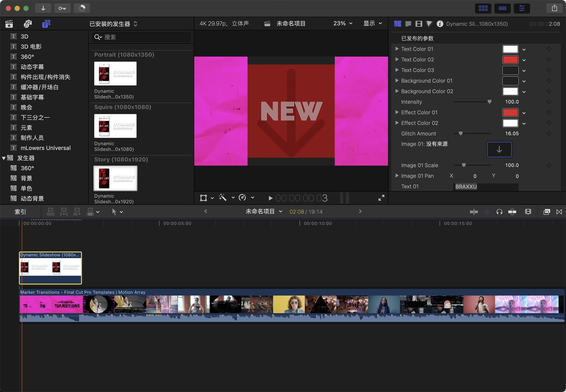
Task: Toggle the inspector panel sliders button
Action: pos(522,8)
